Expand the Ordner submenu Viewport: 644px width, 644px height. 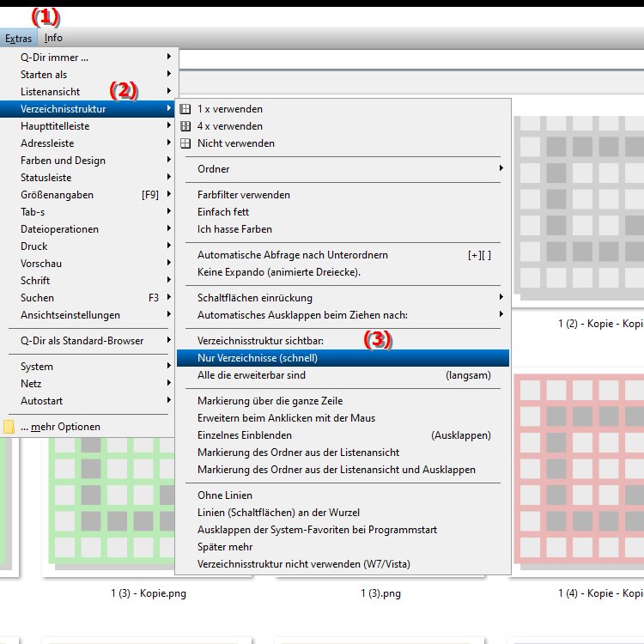343,169
